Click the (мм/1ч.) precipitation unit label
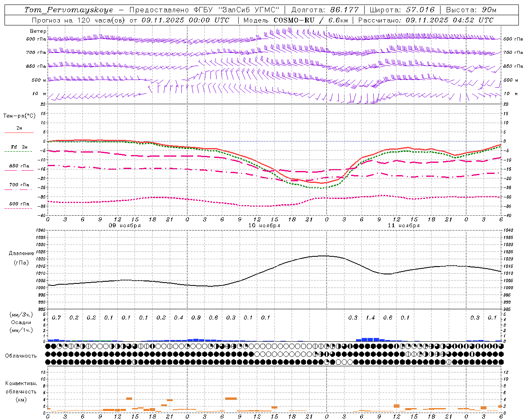 [21, 330]
